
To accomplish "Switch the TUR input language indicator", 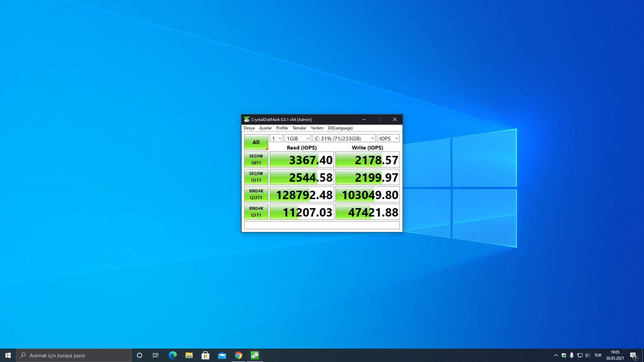I will pyautogui.click(x=598, y=355).
